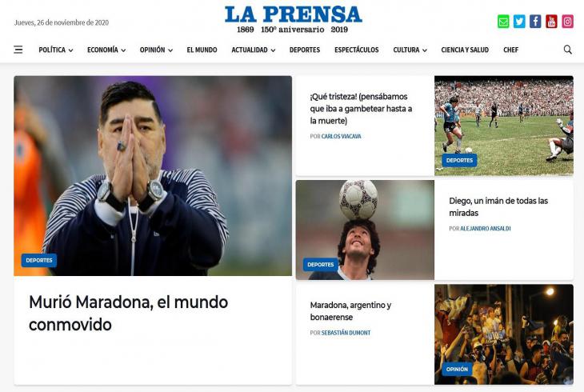Screen dimensions: 584x392
Task: Go to the Deportes section
Action: [305, 50]
